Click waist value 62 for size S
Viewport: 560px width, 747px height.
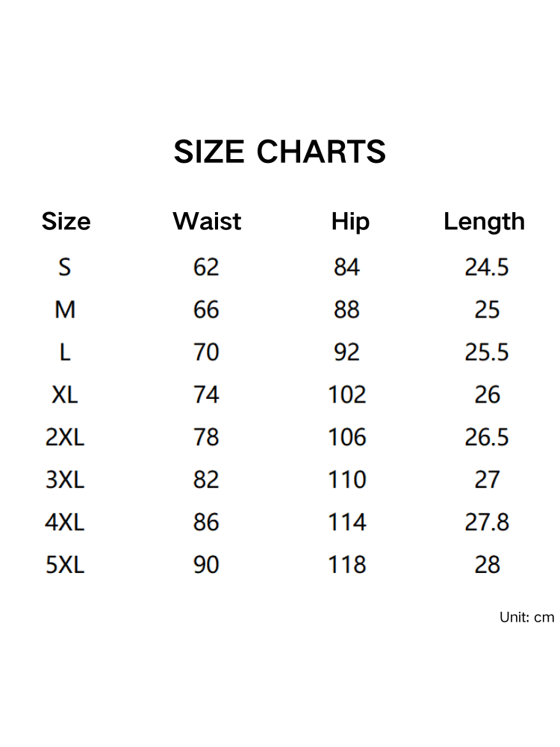coord(206,267)
